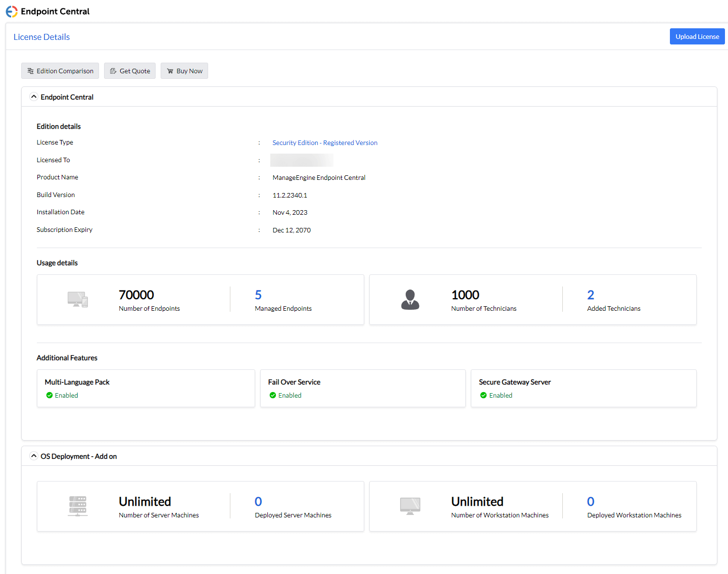Collapse the OS Deployment - Add on section
Image resolution: width=728 pixels, height=574 pixels.
34,456
